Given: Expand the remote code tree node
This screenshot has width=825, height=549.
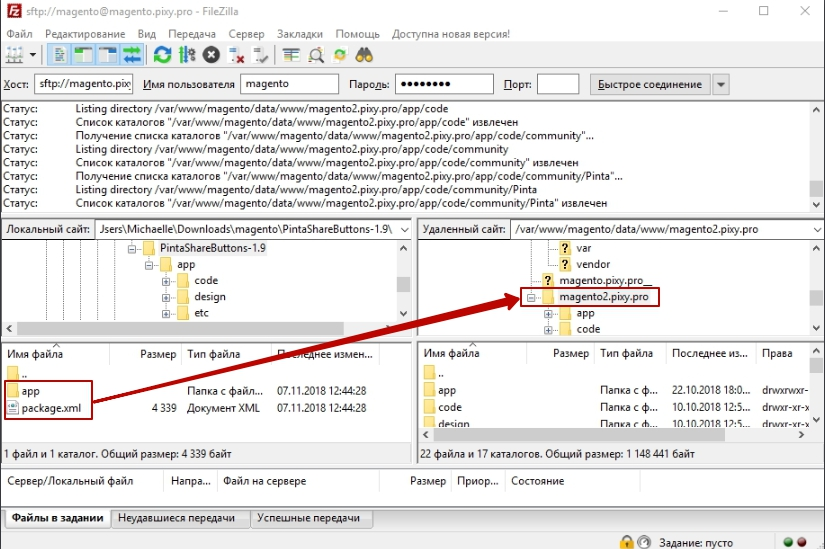Looking at the screenshot, I should [548, 330].
